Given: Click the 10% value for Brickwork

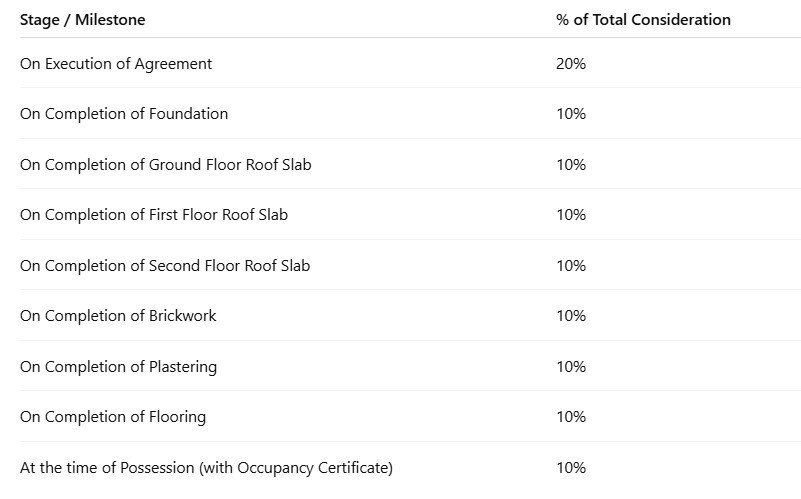Looking at the screenshot, I should point(571,316).
